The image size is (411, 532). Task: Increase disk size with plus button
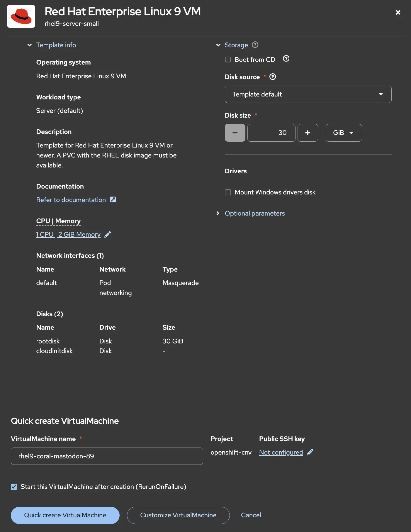click(308, 133)
